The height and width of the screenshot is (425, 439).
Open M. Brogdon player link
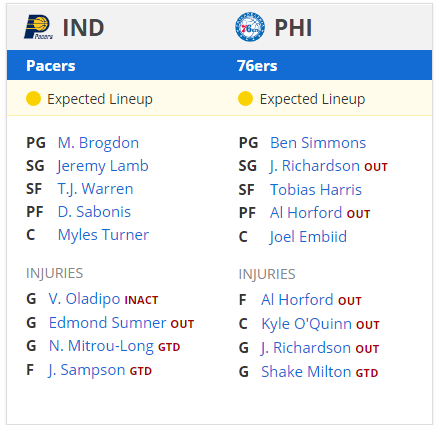coord(98,143)
